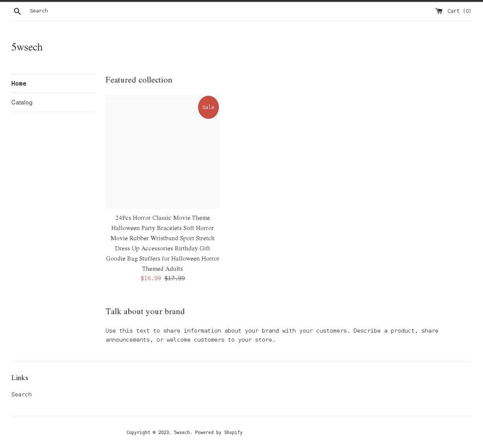Click the Search link in the footer

pyautogui.click(x=21, y=394)
